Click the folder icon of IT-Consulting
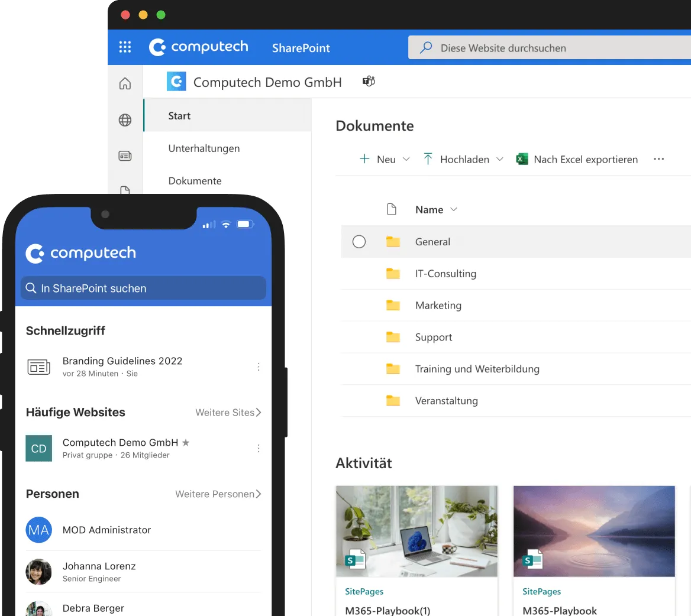Screen dimensions: 691x616 coord(393,274)
